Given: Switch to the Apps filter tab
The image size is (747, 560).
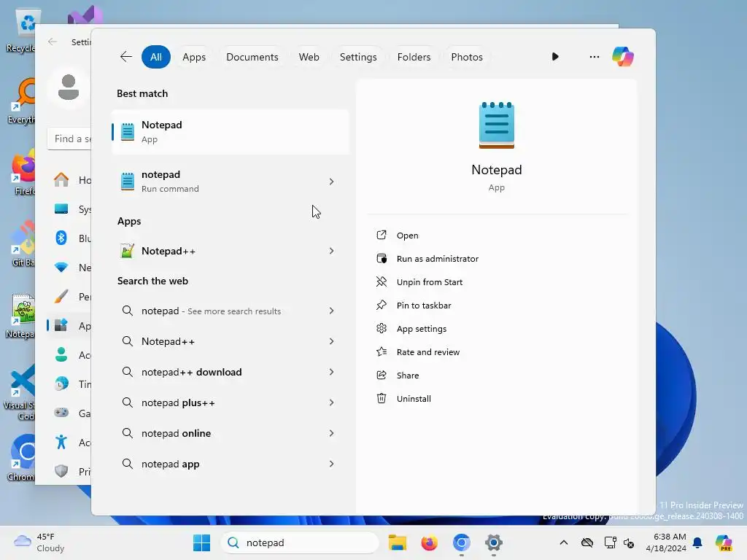Looking at the screenshot, I should point(194,57).
